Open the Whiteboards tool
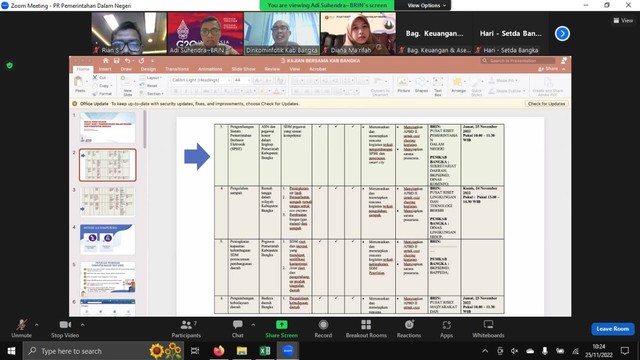 [x=488, y=329]
